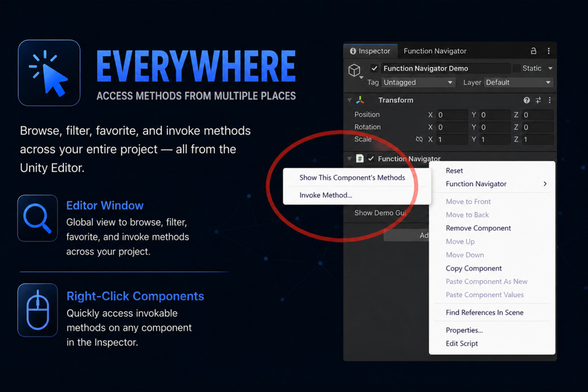Click the Position Y value field

coord(495,115)
